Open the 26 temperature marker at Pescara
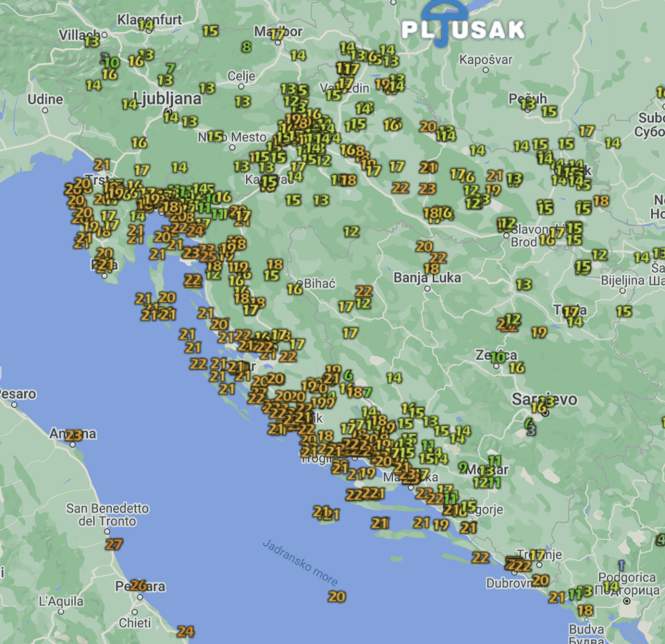This screenshot has height=644, width=665. (138, 585)
